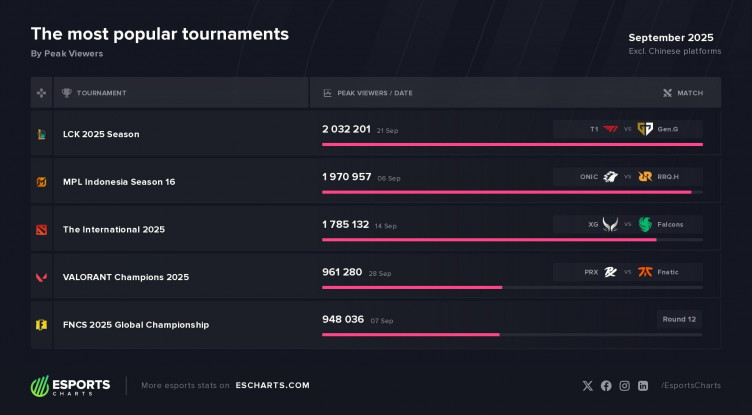This screenshot has width=752, height=415.
Task: Click the VALORANT Champions 2025 viewers bar
Action: tap(412, 287)
